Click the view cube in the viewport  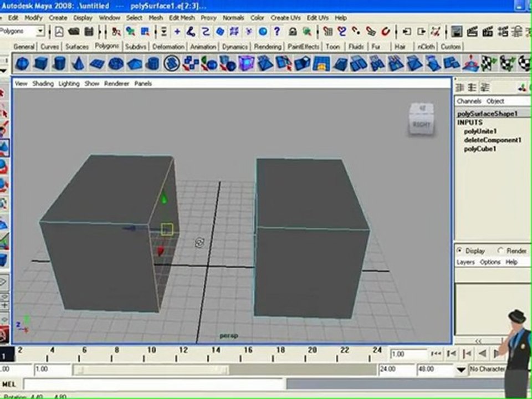coord(421,120)
